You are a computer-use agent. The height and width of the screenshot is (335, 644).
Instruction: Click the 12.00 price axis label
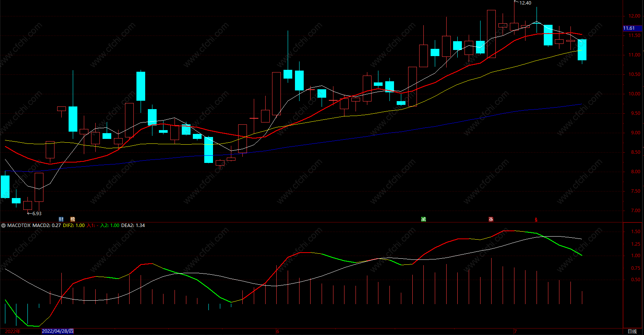(634, 16)
